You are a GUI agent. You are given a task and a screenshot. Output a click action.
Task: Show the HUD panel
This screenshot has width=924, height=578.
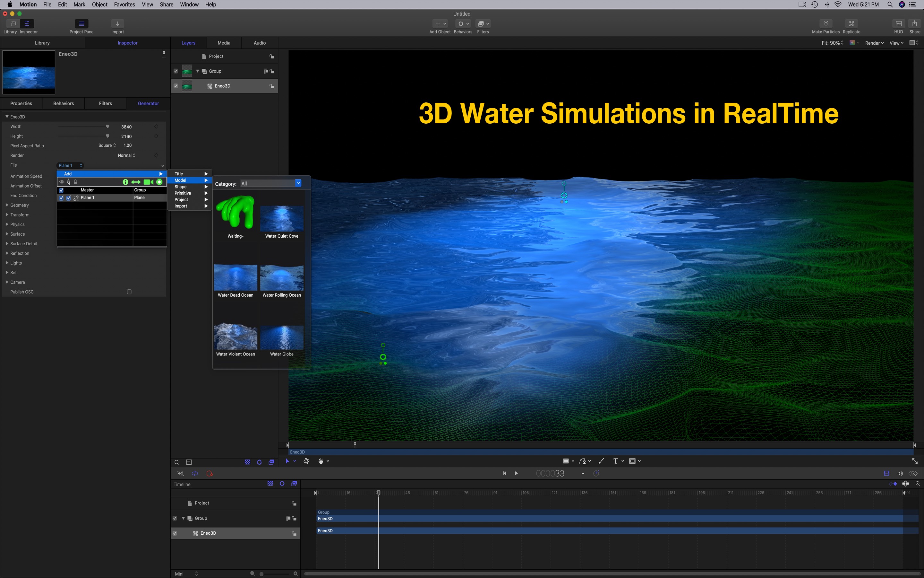click(x=898, y=24)
